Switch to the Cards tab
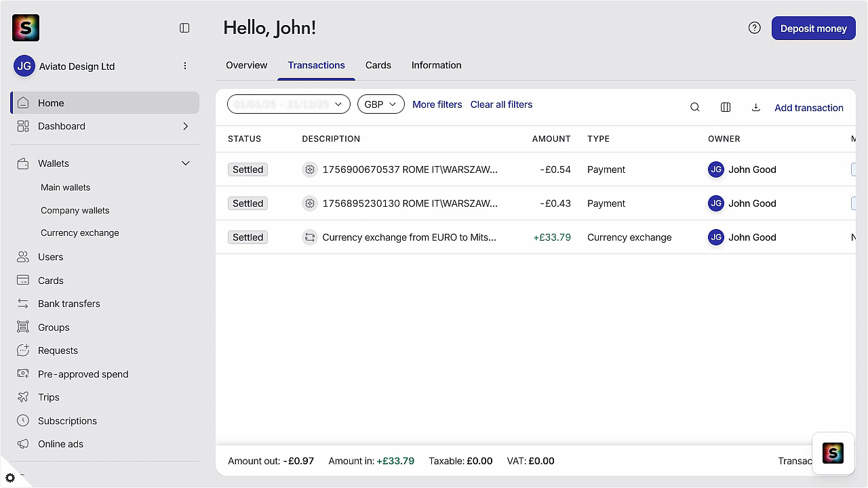 (x=378, y=65)
